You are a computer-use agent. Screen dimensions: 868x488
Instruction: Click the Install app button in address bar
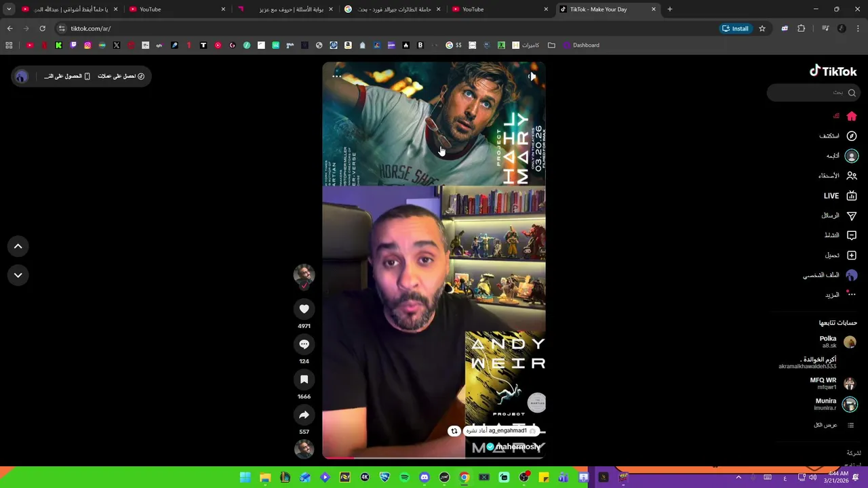point(736,28)
